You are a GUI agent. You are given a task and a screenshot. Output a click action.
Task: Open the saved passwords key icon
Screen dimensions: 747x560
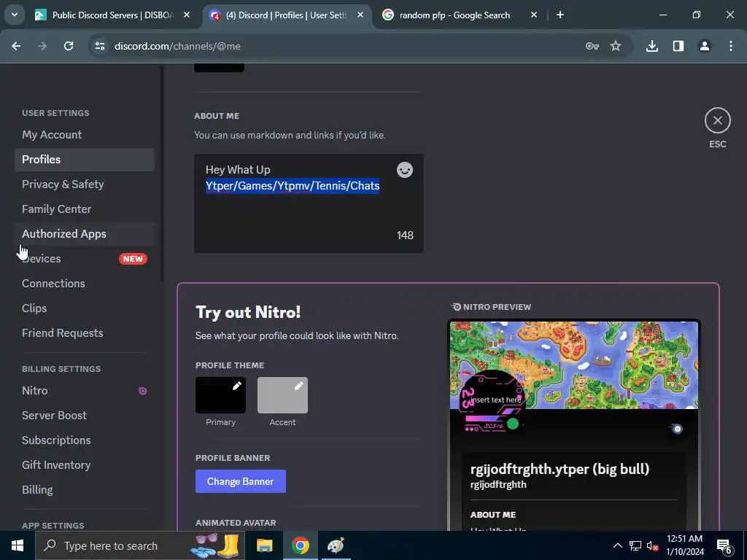592,46
